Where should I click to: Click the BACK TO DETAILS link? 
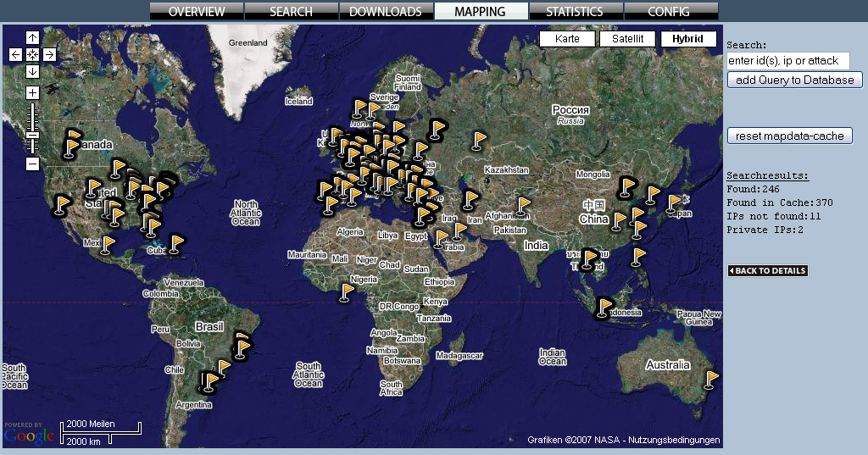pyautogui.click(x=768, y=271)
